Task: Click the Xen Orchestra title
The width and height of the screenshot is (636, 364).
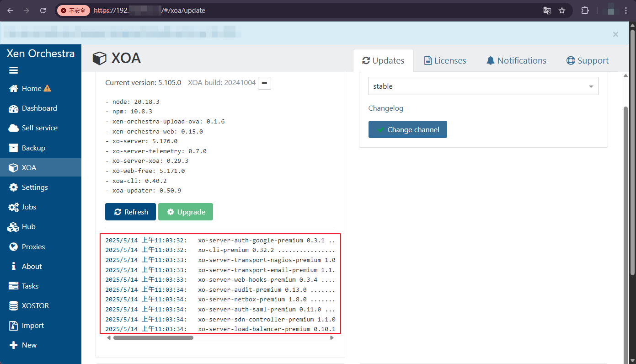Action: (x=40, y=54)
